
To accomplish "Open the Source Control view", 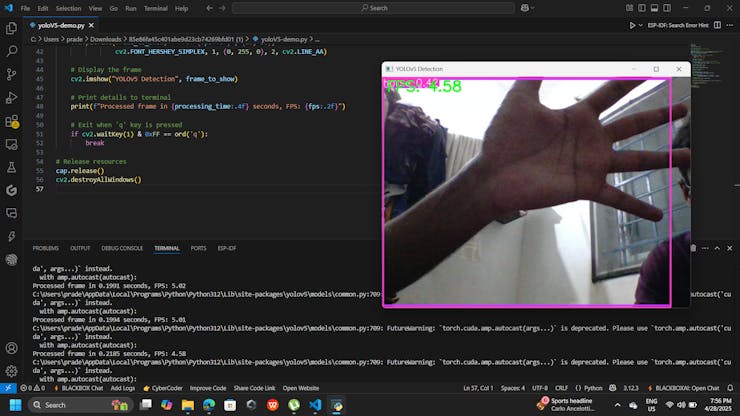I will click(11, 74).
